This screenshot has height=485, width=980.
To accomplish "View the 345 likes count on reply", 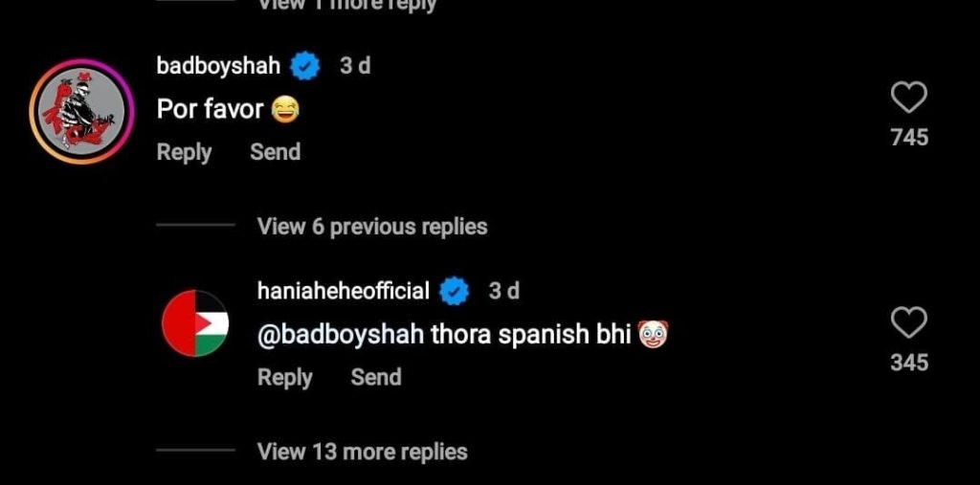I will [x=909, y=364].
